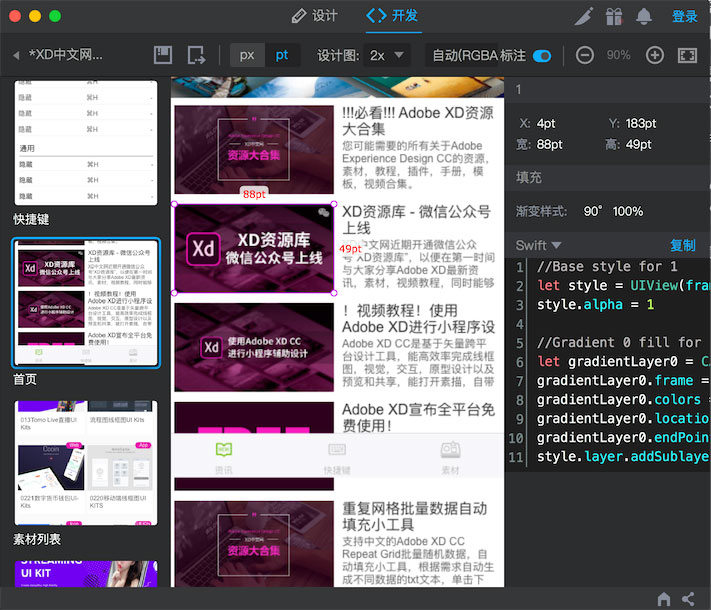The height and width of the screenshot is (610, 711).
Task: Toggle the 自动(RGBA标注) switch
Action: (542, 56)
